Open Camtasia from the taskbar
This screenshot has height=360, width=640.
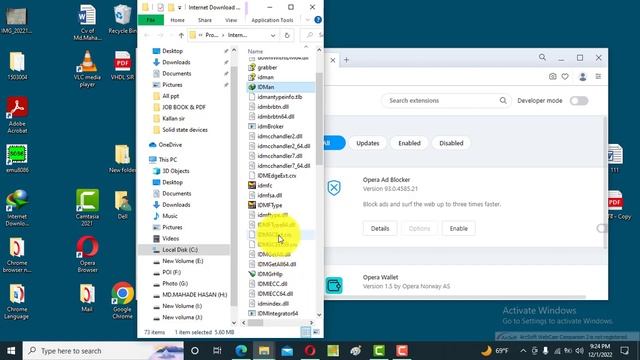click(379, 351)
